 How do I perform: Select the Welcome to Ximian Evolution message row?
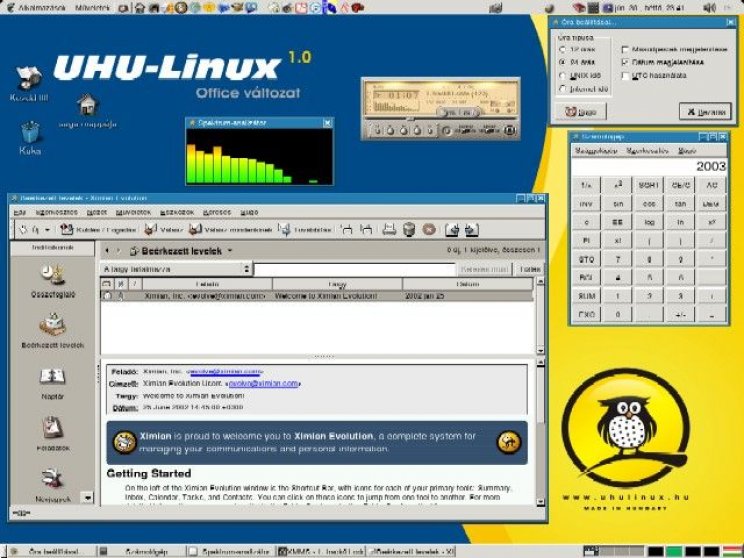(317, 296)
